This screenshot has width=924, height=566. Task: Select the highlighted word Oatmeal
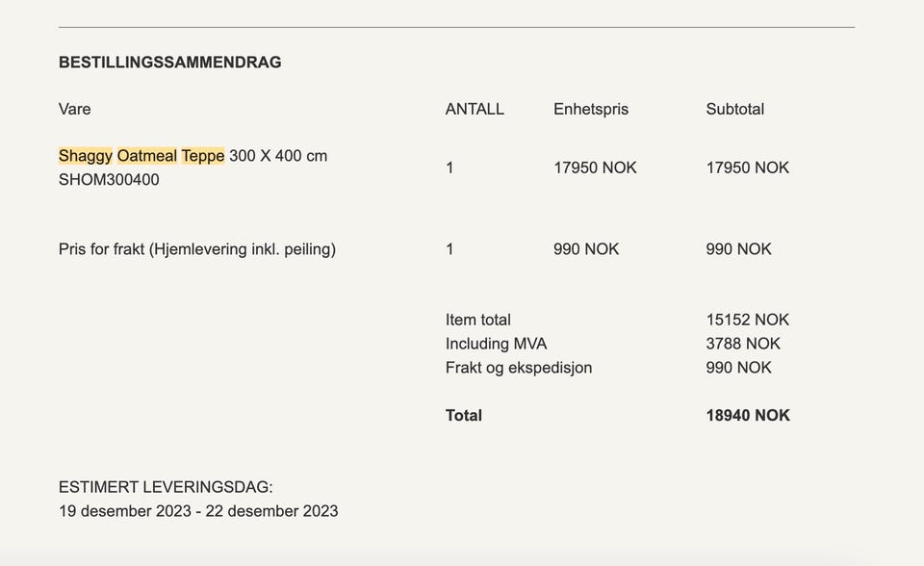pos(147,156)
